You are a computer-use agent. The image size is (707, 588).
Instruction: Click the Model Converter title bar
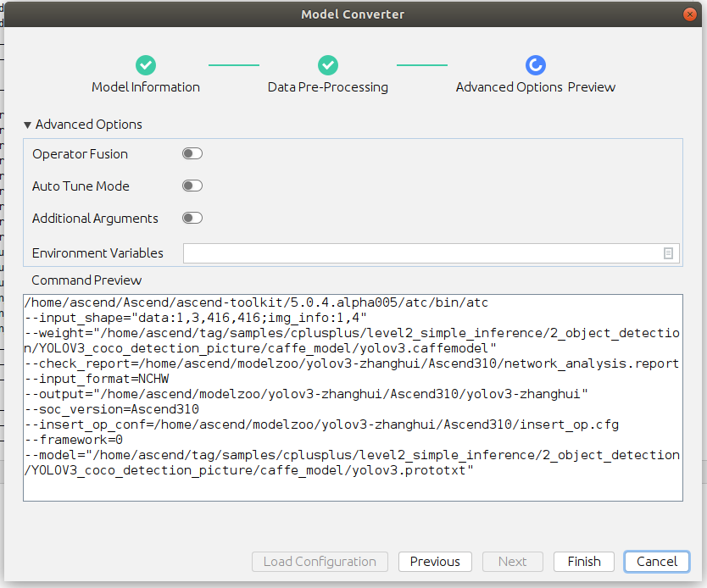353,14
